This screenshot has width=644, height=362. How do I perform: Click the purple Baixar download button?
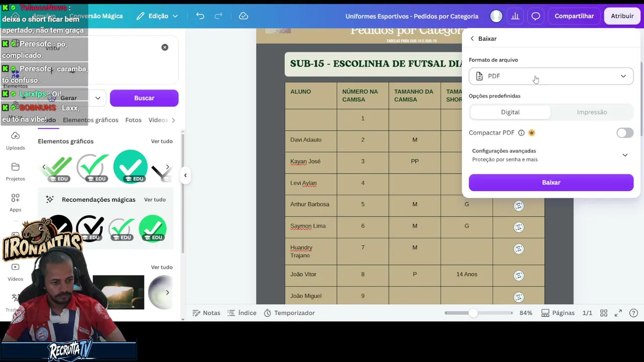[x=551, y=183]
